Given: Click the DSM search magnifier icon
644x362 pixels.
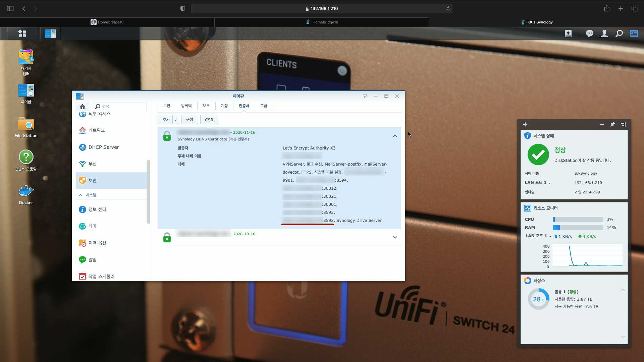Looking at the screenshot, I should click(619, 34).
